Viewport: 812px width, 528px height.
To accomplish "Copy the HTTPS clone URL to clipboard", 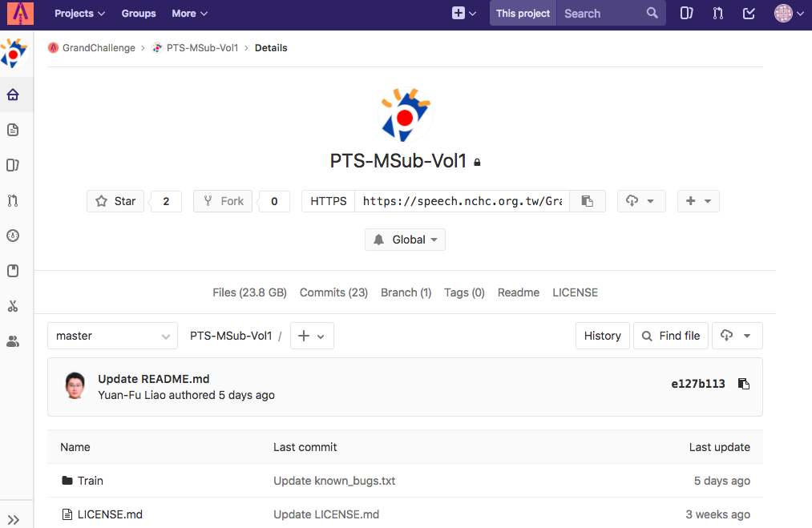I will tap(588, 201).
